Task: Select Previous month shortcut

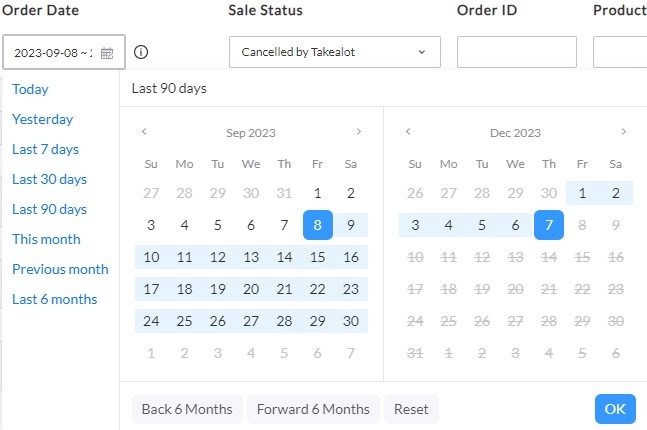Action: click(x=60, y=269)
